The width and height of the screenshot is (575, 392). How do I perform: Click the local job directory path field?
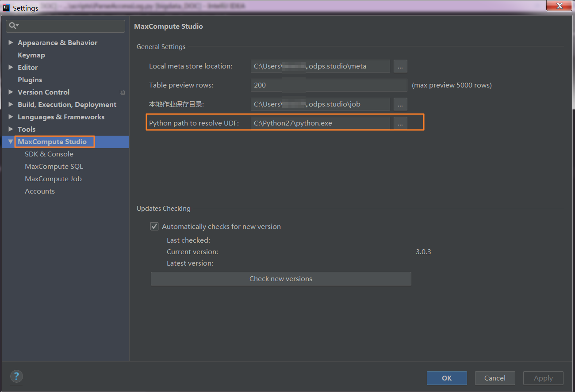[x=320, y=104]
